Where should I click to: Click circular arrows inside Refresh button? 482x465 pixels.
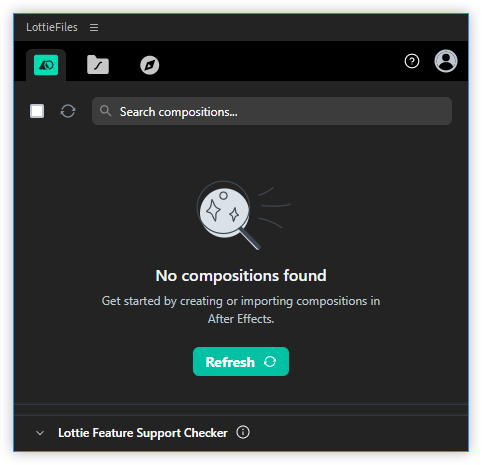coord(270,362)
